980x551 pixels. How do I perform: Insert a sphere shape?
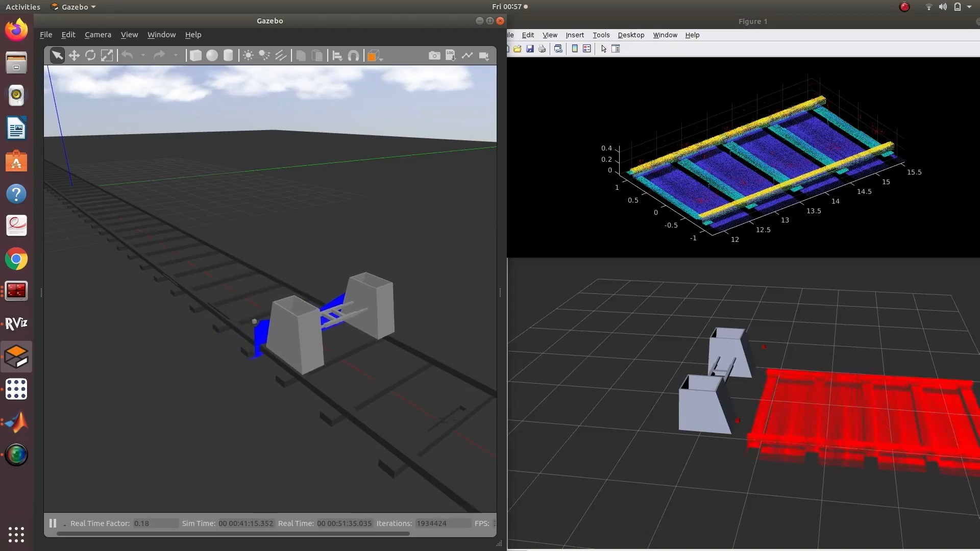click(212, 56)
